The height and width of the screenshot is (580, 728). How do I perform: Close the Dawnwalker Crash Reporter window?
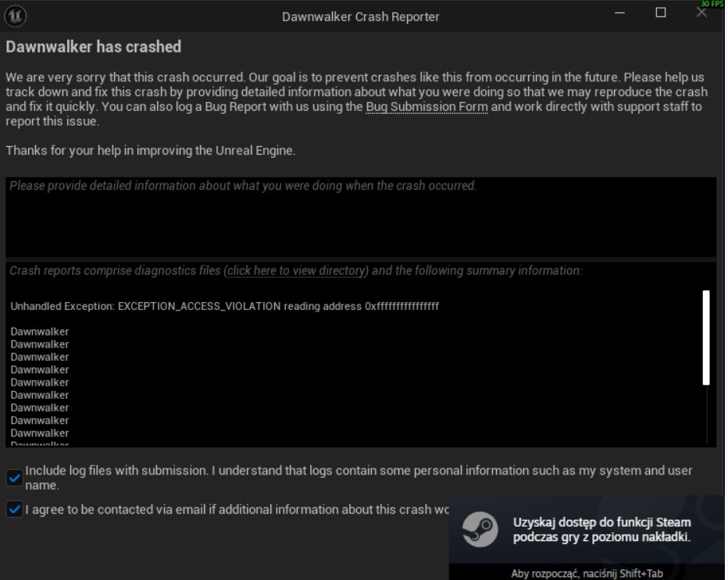701,13
